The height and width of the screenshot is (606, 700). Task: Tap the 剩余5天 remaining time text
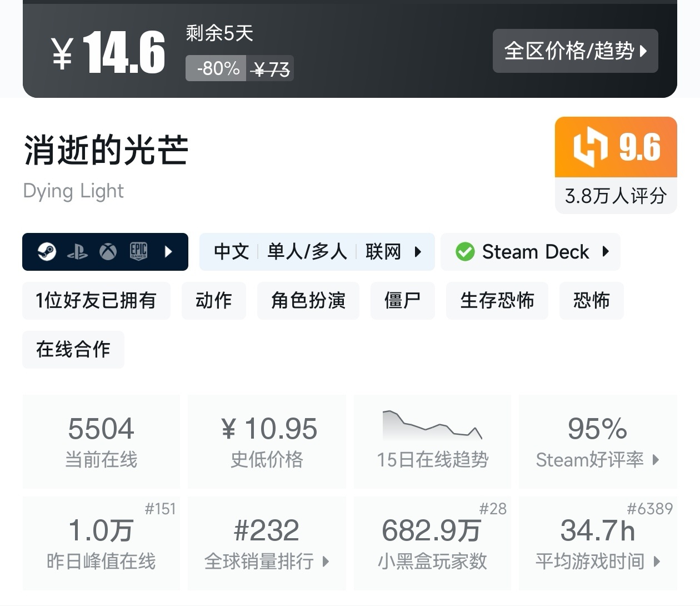pos(219,33)
